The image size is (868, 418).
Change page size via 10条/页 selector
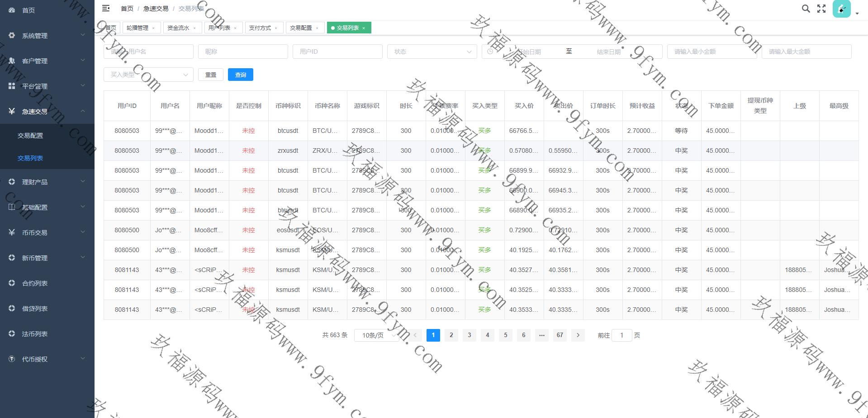[376, 335]
